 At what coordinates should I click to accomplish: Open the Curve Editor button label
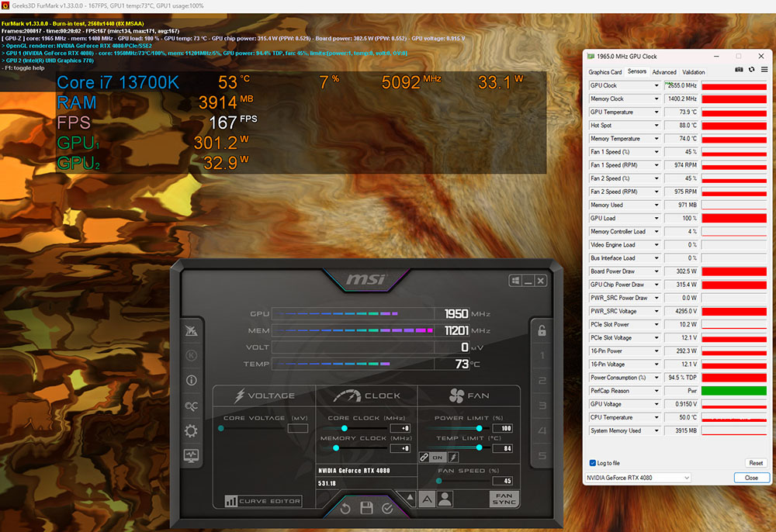coord(270,501)
